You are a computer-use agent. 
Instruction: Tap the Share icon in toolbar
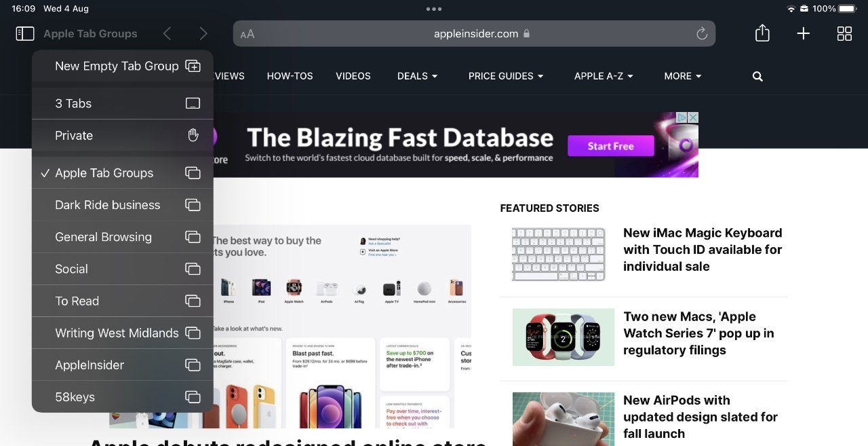pyautogui.click(x=762, y=33)
